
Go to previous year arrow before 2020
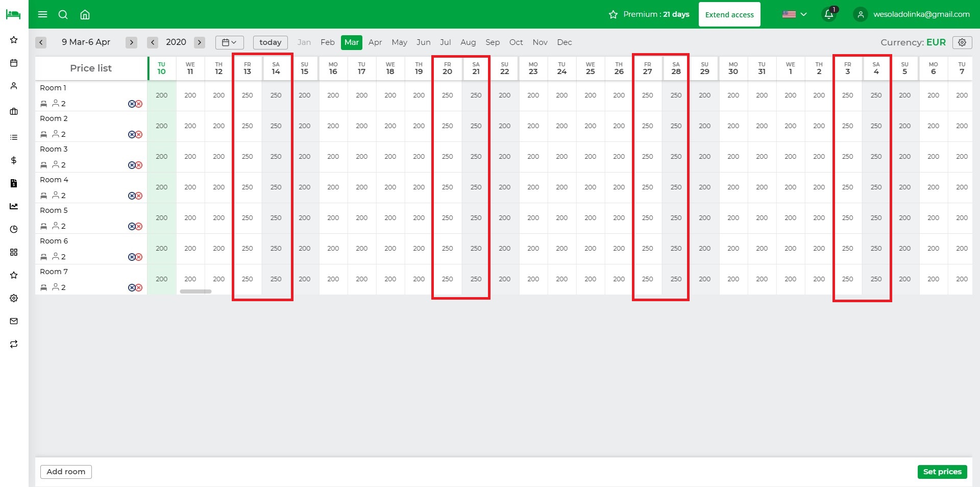[x=153, y=42]
